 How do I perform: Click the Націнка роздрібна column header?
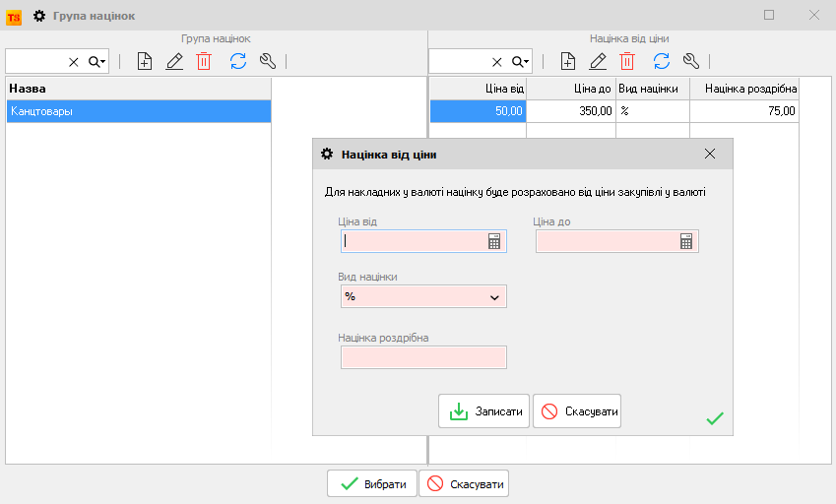pyautogui.click(x=744, y=89)
